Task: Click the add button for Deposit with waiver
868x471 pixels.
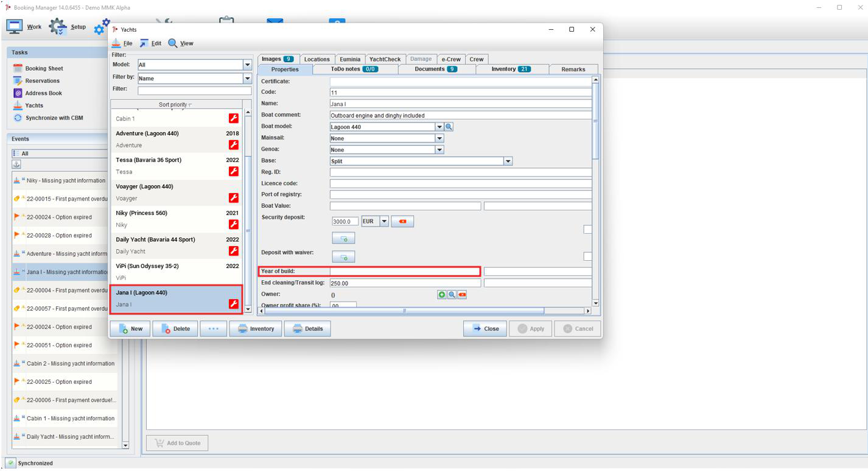Action: 343,257
